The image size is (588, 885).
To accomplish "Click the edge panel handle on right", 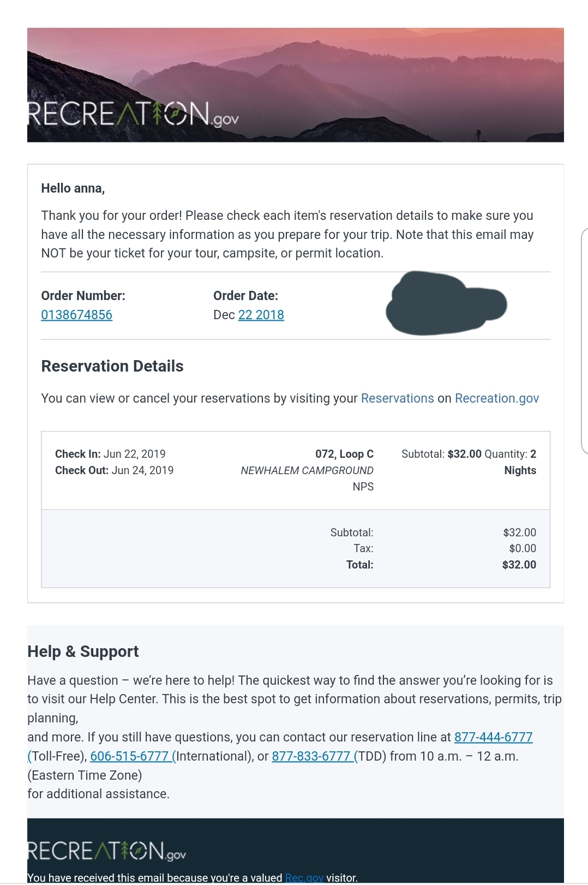I will click(585, 341).
